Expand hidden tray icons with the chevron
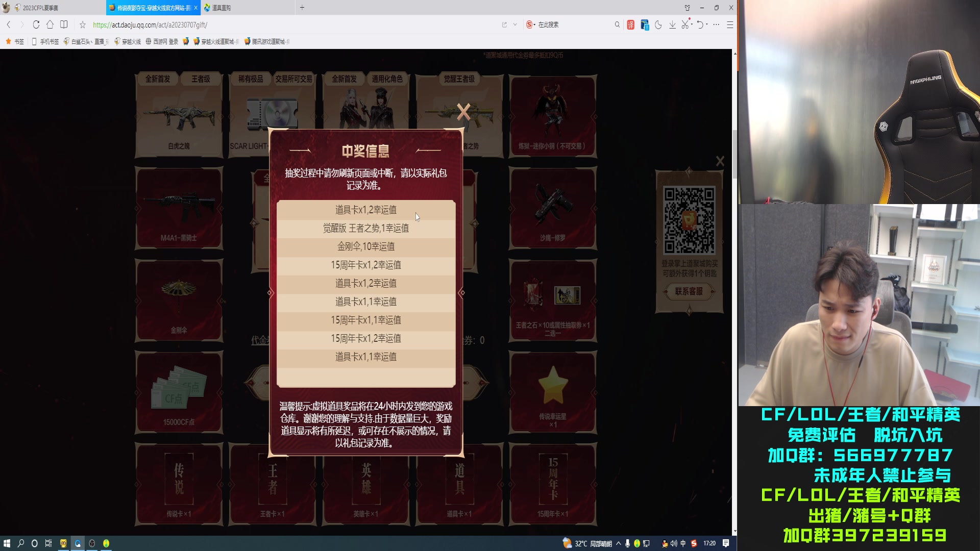The image size is (980, 551). 618,543
